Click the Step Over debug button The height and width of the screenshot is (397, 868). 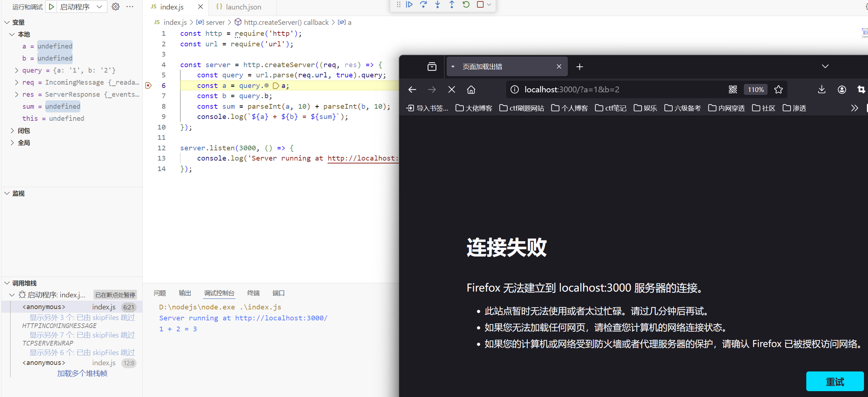424,5
